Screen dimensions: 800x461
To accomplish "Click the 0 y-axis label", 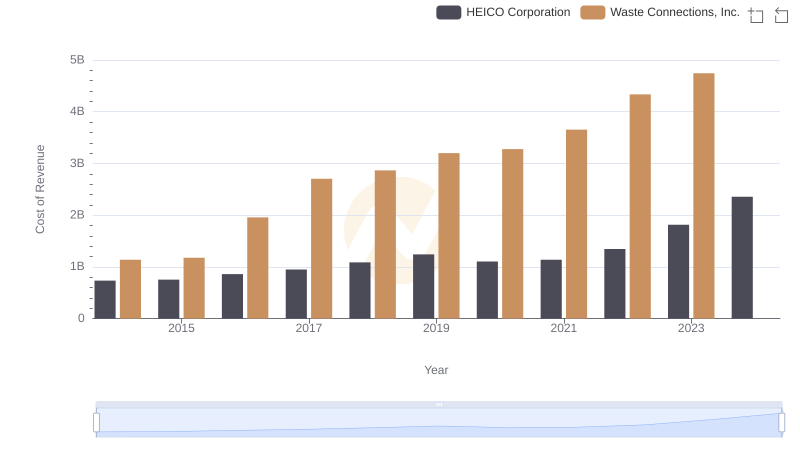I will pyautogui.click(x=81, y=319).
